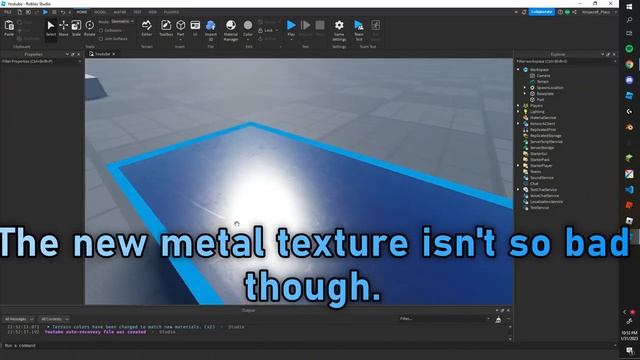Open the Lock dropdown arrow

pos(277,31)
